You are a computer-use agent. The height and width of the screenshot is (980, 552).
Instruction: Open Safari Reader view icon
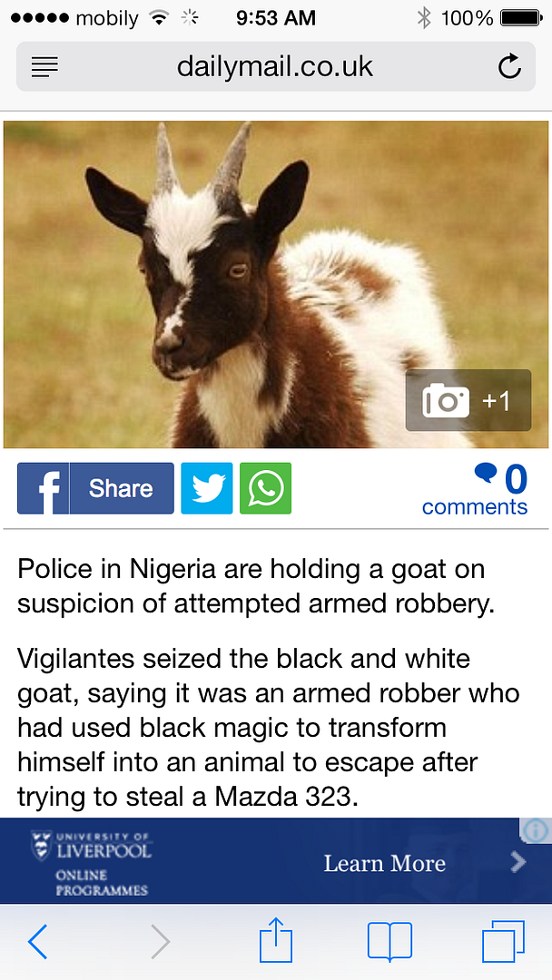[x=44, y=67]
